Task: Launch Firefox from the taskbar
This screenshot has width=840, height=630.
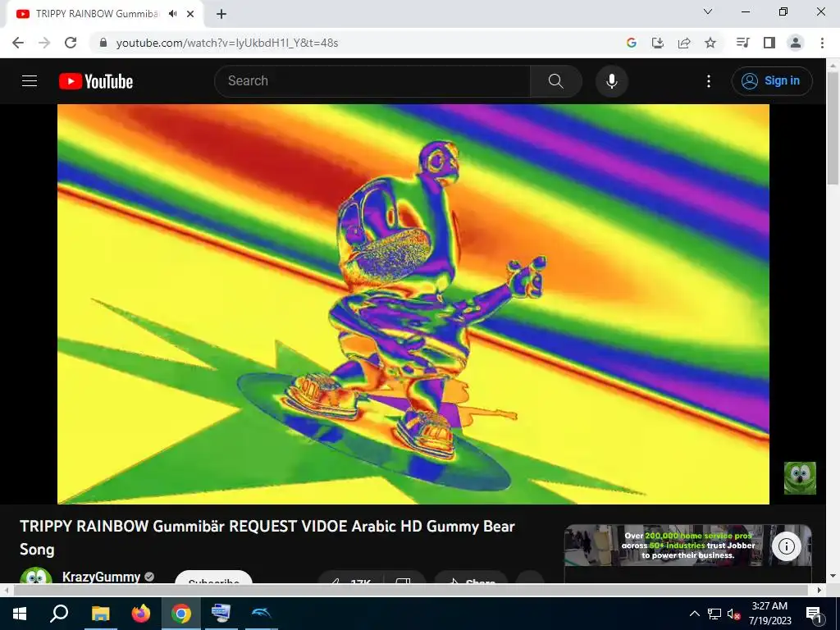Action: tap(141, 614)
